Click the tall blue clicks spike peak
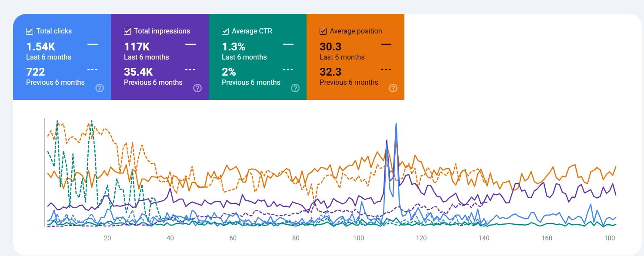 (x=396, y=124)
